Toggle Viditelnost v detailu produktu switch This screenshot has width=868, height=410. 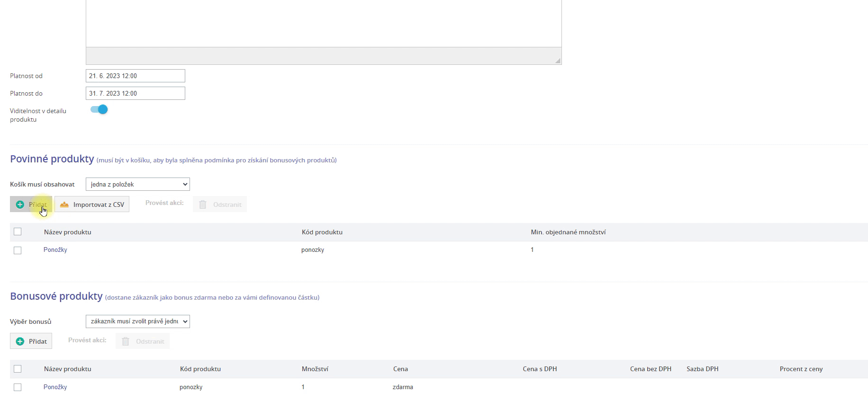click(99, 110)
